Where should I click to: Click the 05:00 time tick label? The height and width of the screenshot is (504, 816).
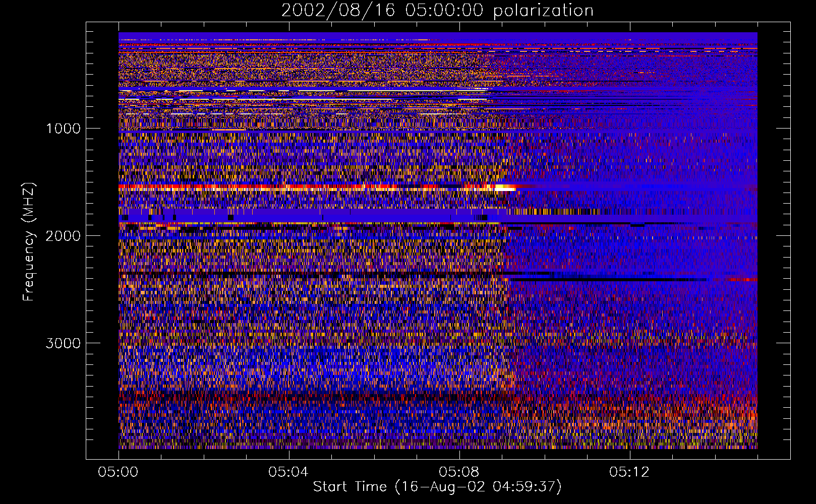tap(118, 472)
